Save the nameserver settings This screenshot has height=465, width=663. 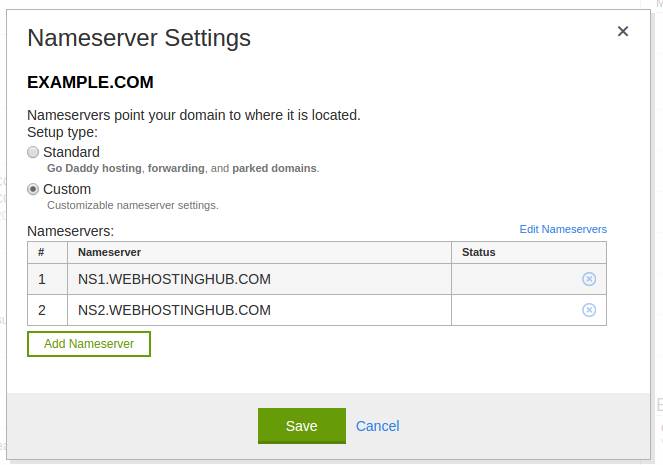tap(301, 426)
